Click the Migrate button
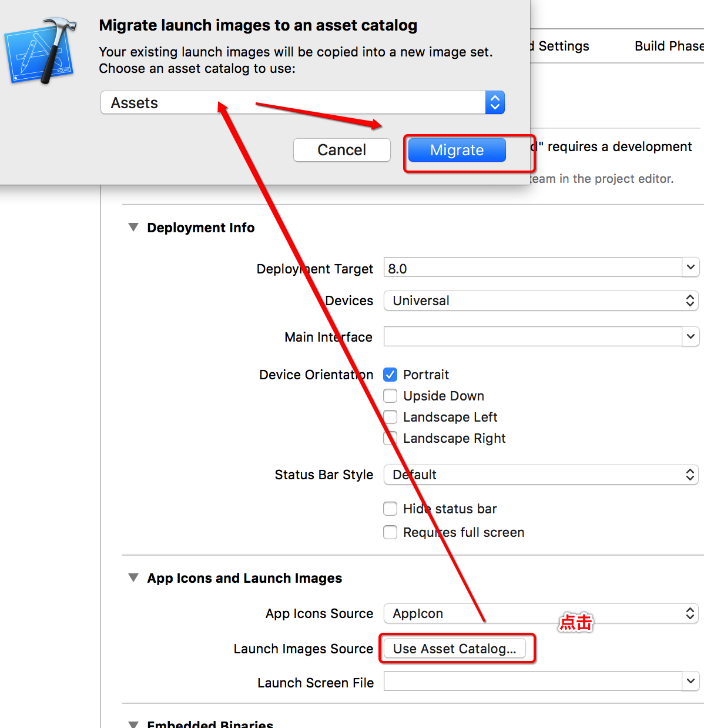 pyautogui.click(x=457, y=150)
